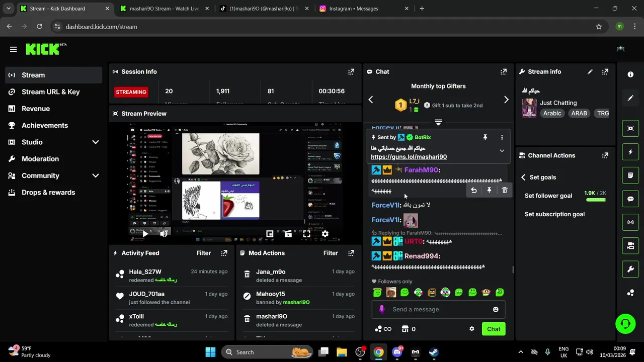Open Chrome tab search dropdown arrow
Screen dimensions: 644x362
[x=9, y=9]
